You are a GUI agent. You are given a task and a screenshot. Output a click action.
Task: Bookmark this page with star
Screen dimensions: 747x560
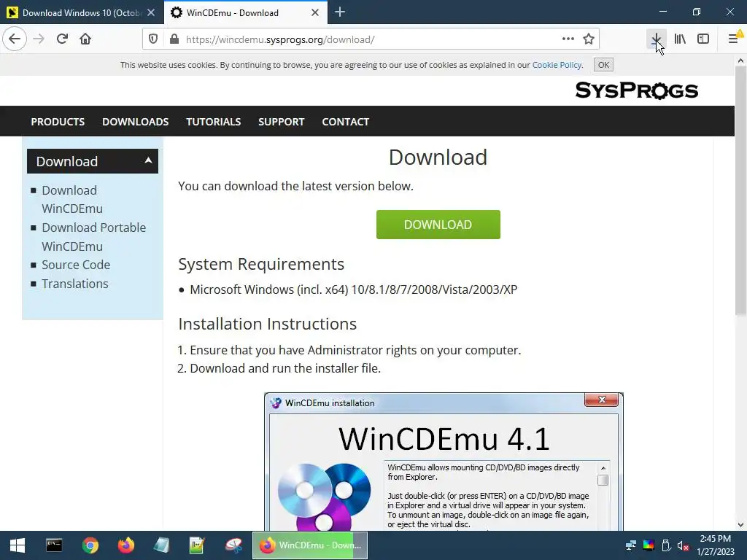coord(589,39)
